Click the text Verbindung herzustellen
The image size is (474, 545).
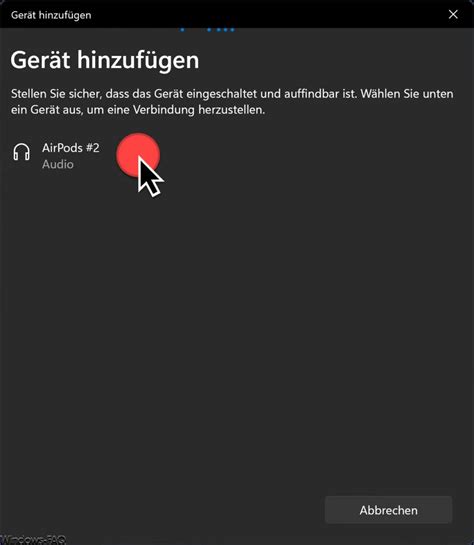(x=199, y=110)
